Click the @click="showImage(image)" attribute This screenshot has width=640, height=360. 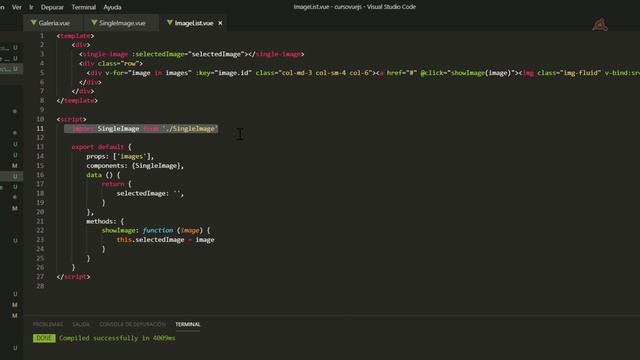pos(467,73)
